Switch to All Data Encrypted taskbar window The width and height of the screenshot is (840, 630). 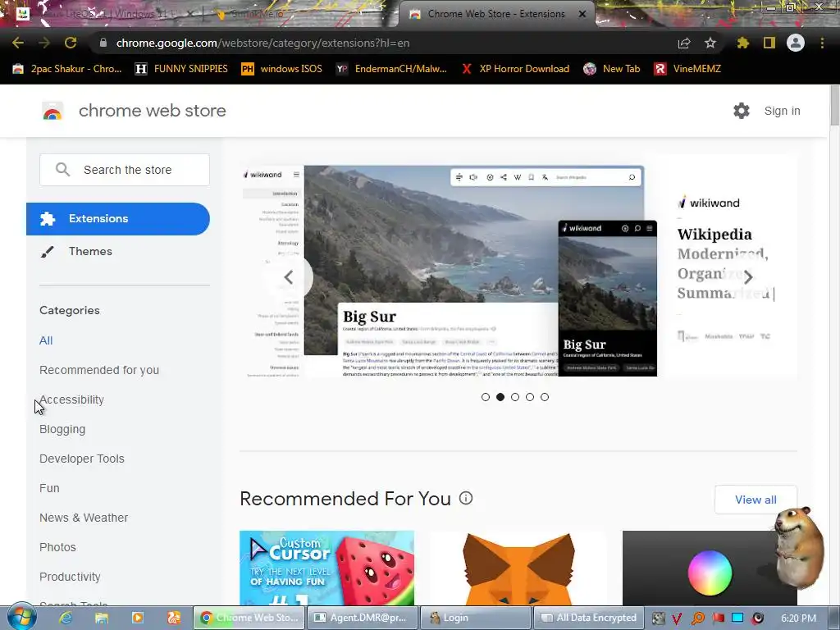click(589, 618)
